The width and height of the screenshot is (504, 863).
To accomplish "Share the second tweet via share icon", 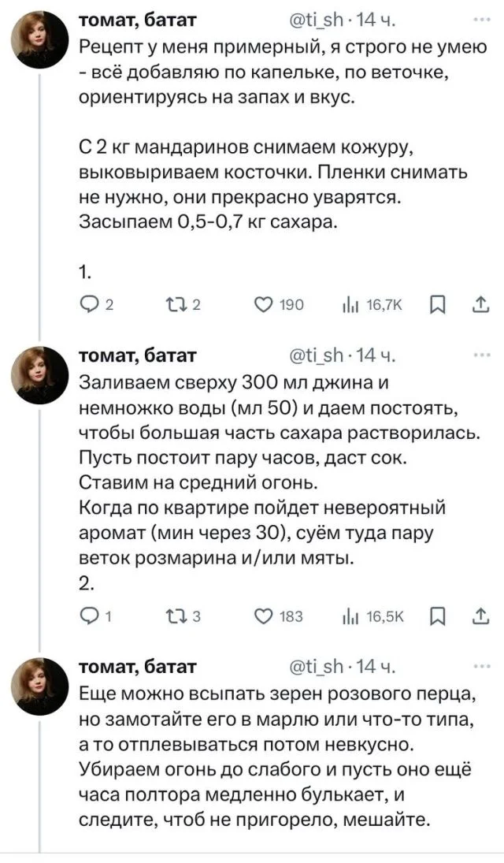I will pos(481,616).
